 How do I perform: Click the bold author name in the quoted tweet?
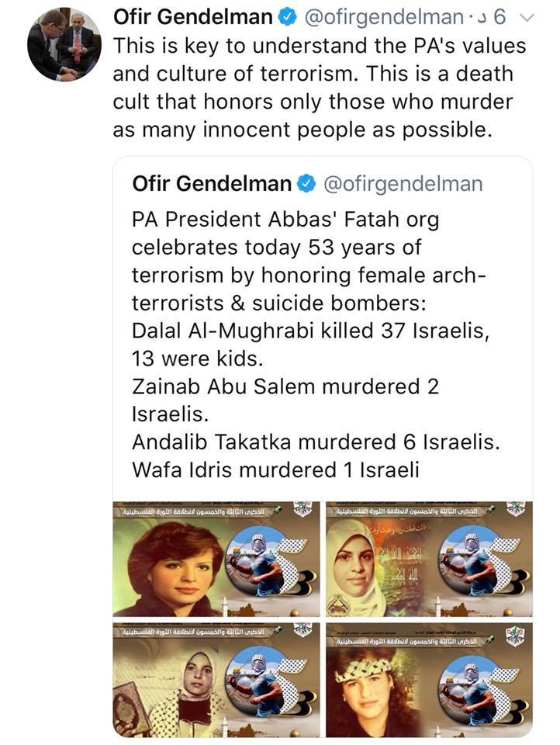click(212, 184)
